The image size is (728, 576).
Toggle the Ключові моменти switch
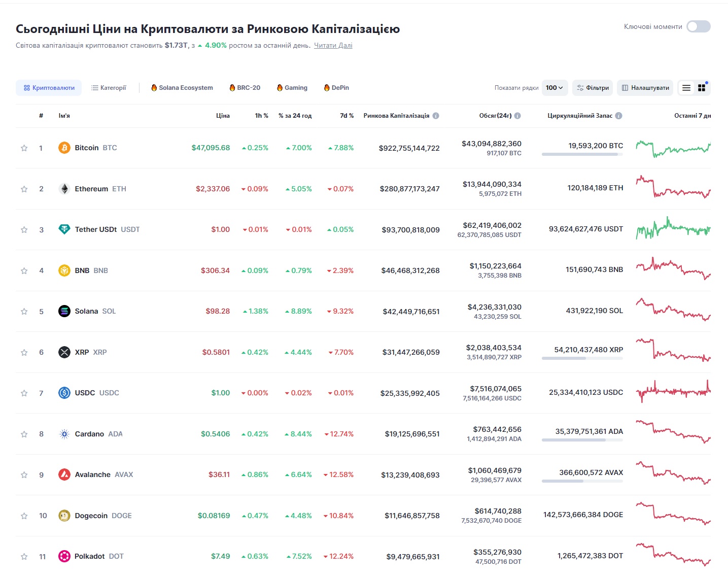tap(699, 26)
